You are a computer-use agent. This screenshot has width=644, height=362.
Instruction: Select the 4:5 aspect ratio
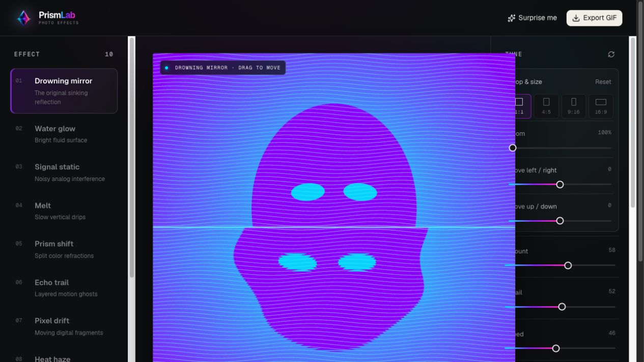tap(546, 106)
